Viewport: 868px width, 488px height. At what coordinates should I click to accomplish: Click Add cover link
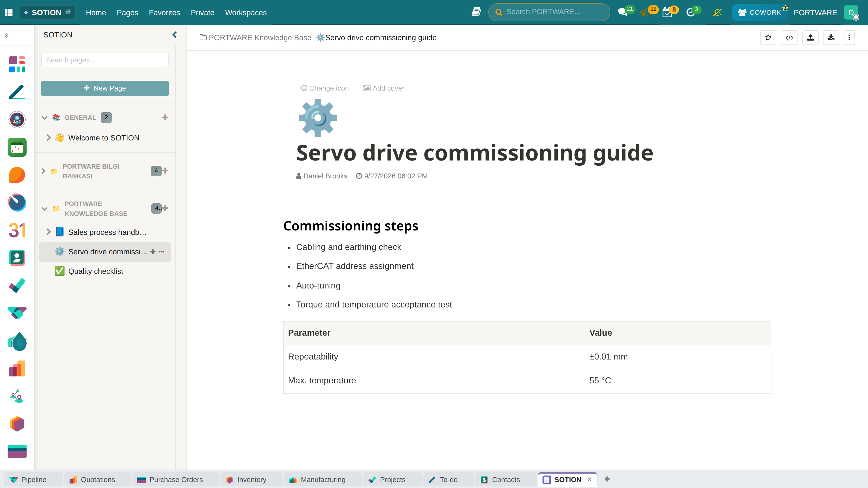pos(384,88)
